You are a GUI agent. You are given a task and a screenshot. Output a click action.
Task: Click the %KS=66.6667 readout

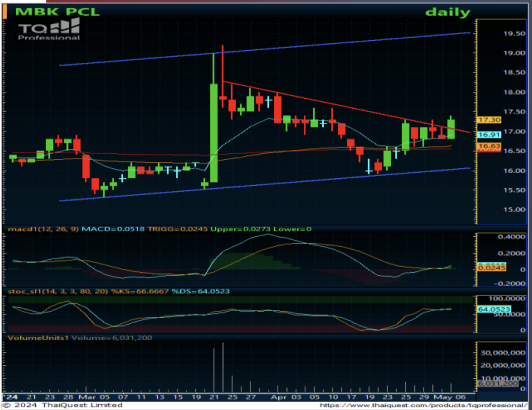(140, 291)
